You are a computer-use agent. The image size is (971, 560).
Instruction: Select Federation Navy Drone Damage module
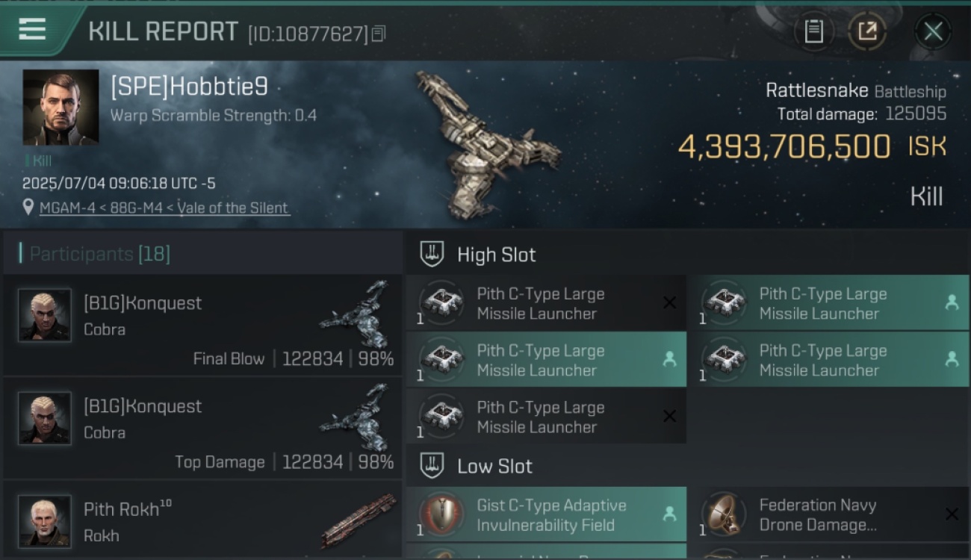pyautogui.click(x=828, y=514)
